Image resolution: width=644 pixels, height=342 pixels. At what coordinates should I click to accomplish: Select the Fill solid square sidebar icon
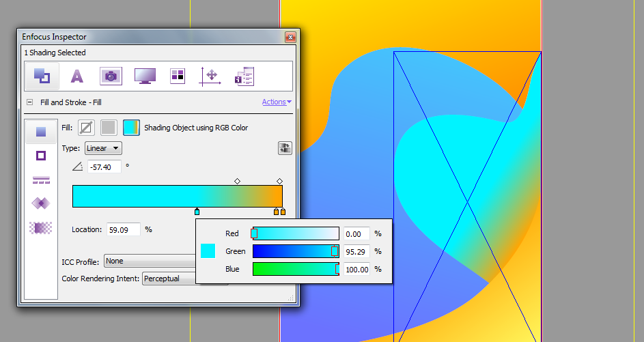[x=41, y=132]
